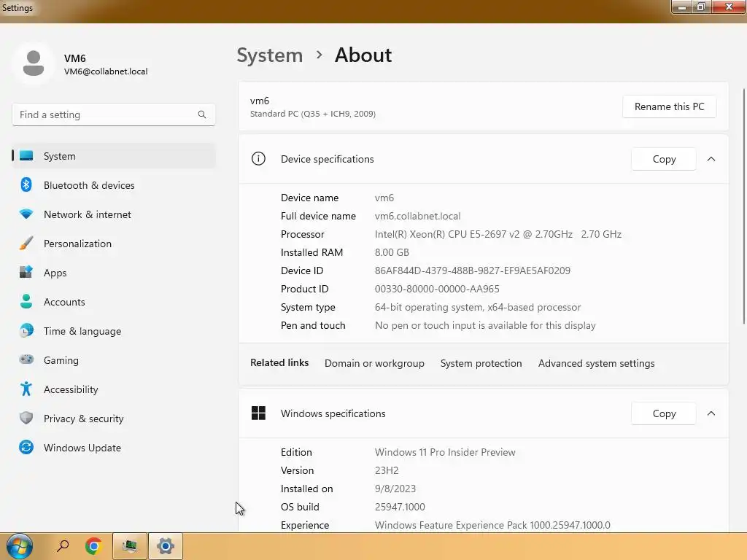Screen dimensions: 747x560
Task: Open the System settings category
Action: click(113, 156)
